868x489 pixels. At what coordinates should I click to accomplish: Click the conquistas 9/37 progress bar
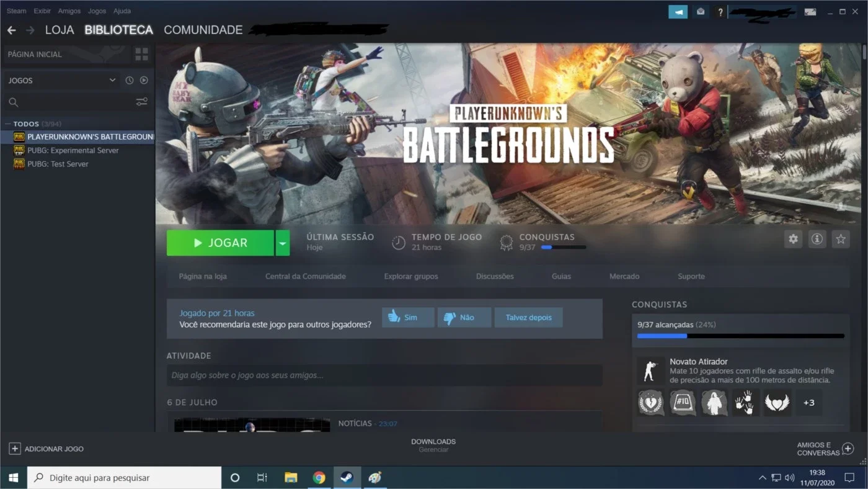tap(563, 247)
